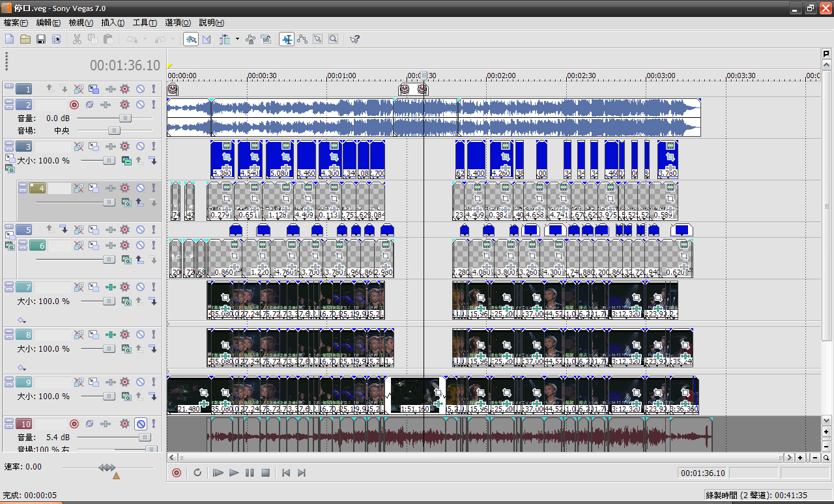834x504 pixels.
Task: Click the Paste clipboard icon
Action: pos(108,39)
